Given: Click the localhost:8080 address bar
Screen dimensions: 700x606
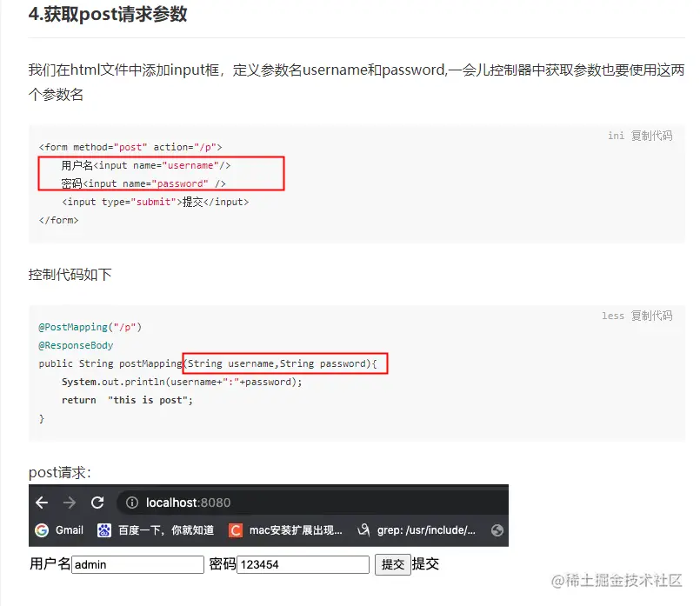Looking at the screenshot, I should (312, 503).
